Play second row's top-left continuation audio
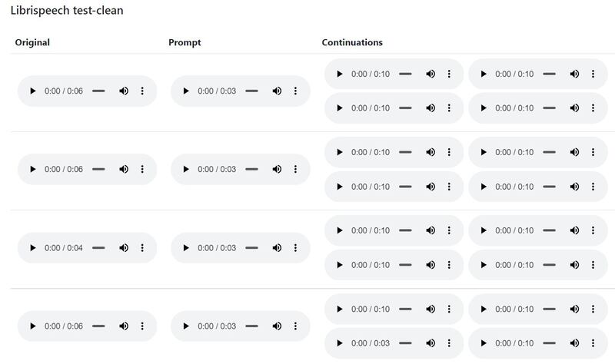This screenshot has height=364, width=615. (x=339, y=152)
